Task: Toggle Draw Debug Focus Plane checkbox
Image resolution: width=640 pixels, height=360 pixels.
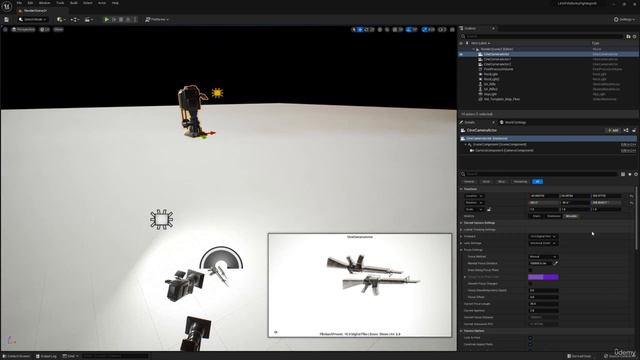Action: coord(530,270)
